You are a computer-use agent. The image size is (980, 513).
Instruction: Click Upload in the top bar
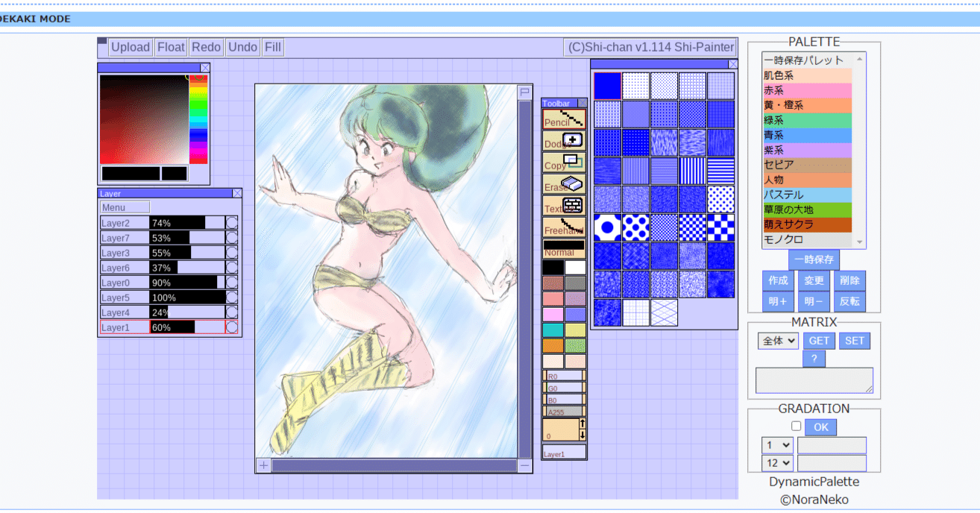131,47
